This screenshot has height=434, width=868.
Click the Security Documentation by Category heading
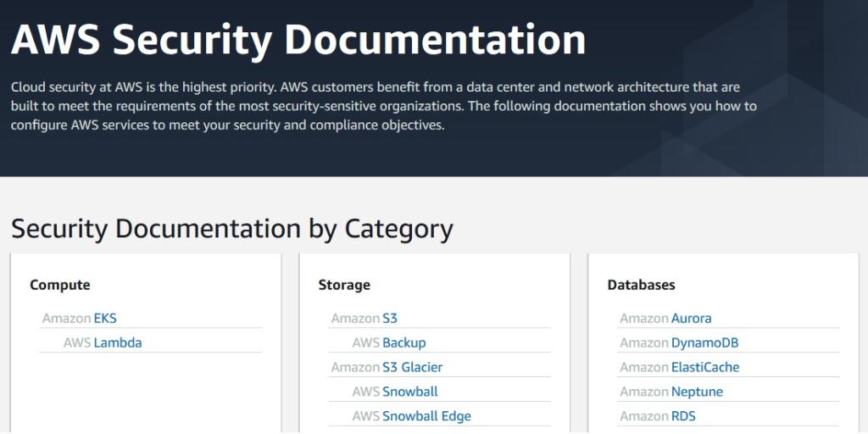click(232, 229)
